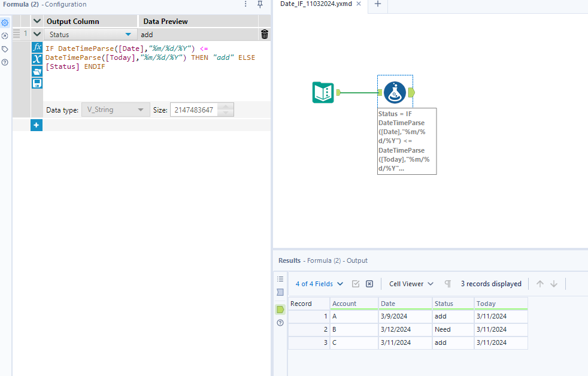Open the fx functions list
Screen dimensions: 588x376
[x=37, y=47]
